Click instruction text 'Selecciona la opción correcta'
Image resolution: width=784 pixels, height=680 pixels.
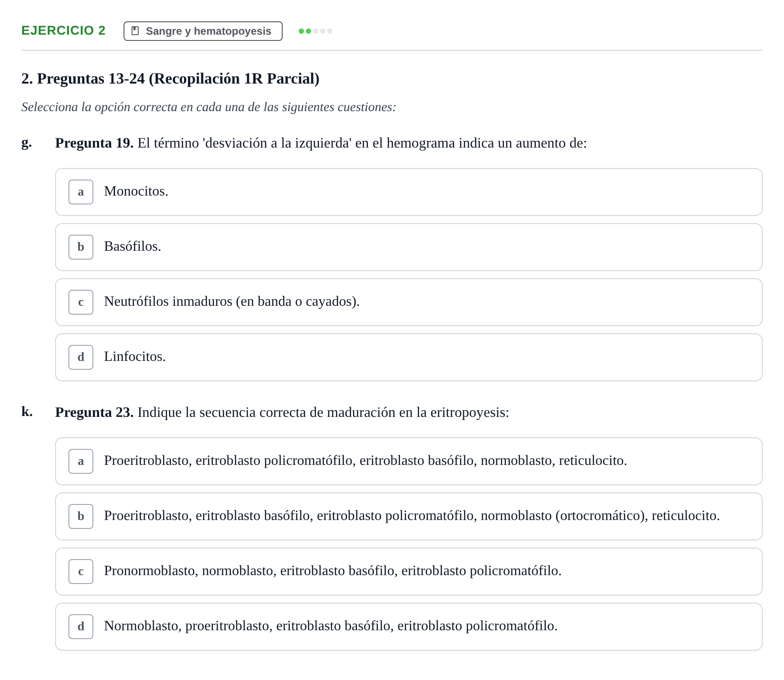[x=208, y=107]
